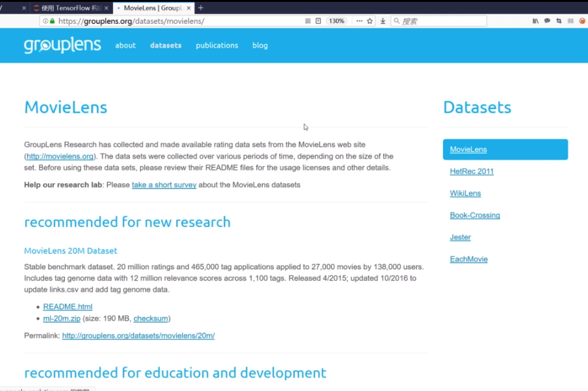Open Jester dataset link
The width and height of the screenshot is (588, 391).
tap(460, 237)
